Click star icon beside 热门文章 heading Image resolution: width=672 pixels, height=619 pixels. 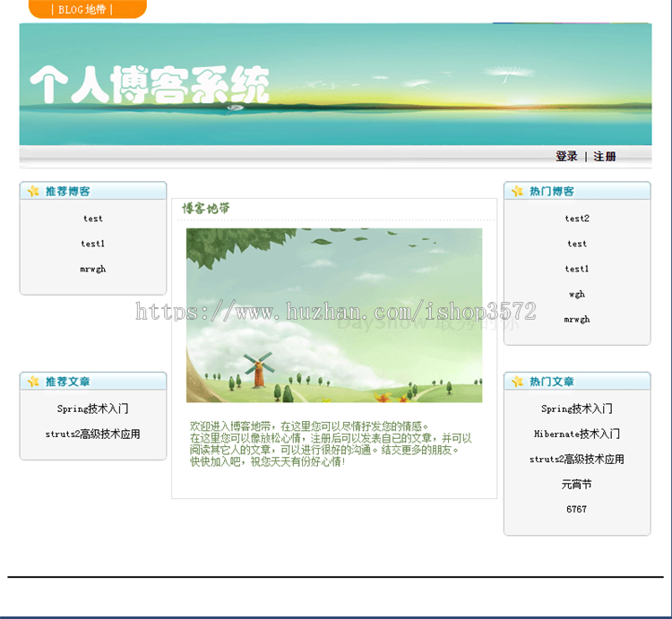tap(517, 382)
